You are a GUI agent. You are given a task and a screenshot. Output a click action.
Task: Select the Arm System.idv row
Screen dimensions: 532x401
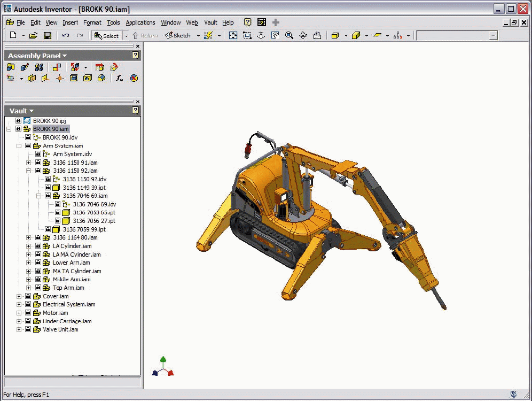[72, 154]
